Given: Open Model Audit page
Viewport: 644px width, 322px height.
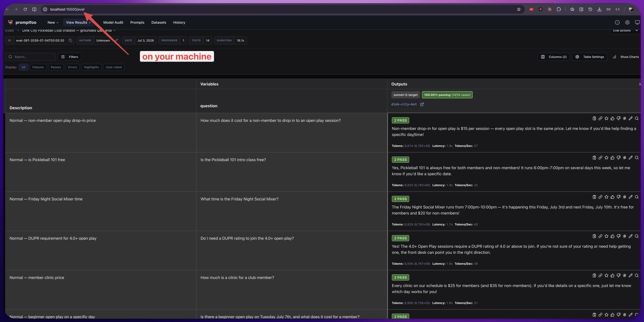Looking at the screenshot, I should tap(113, 23).
